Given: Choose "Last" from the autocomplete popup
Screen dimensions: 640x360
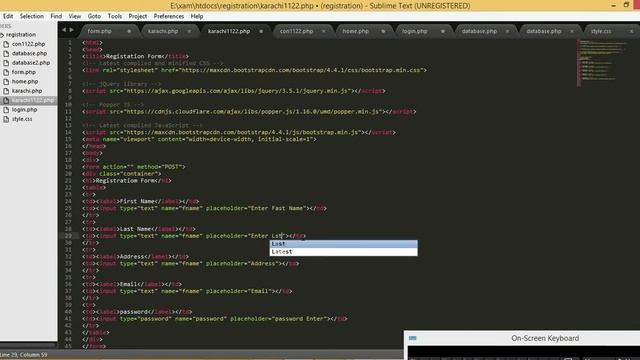Looking at the screenshot, I should click(x=343, y=244).
